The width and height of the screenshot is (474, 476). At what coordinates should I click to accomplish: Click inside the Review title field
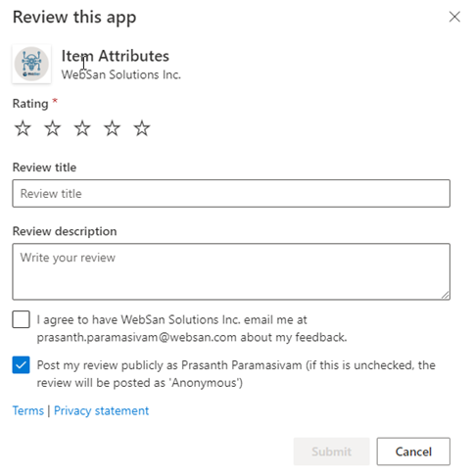coord(231,193)
